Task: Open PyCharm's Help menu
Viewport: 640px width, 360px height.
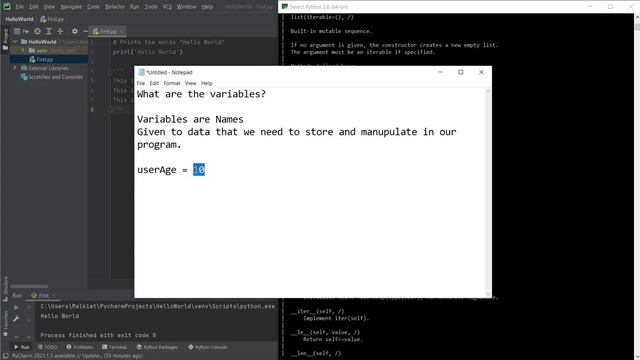Action: (207, 7)
